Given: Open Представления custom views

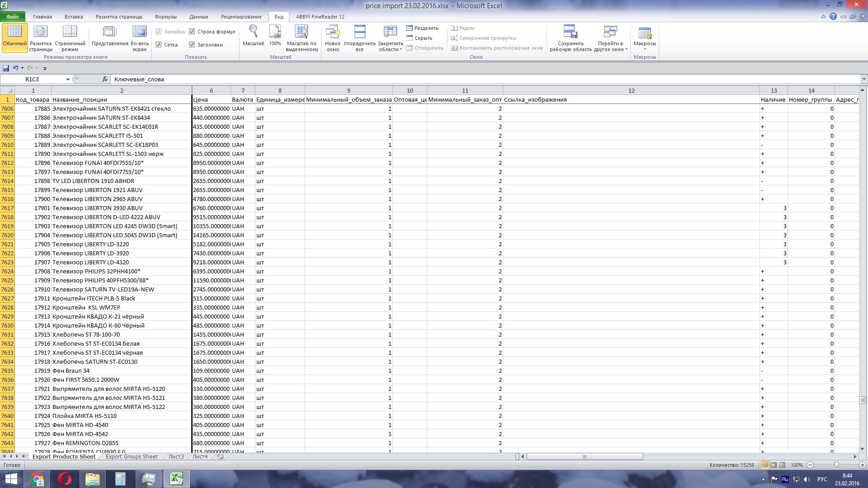Looking at the screenshot, I should (110, 36).
